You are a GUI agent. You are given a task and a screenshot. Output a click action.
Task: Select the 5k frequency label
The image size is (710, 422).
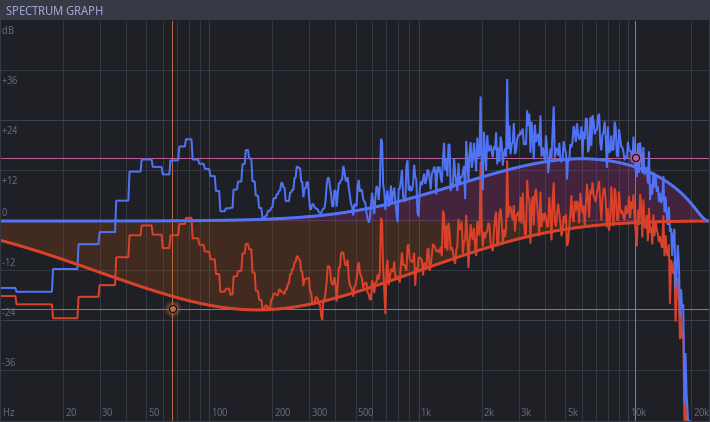[x=573, y=412]
